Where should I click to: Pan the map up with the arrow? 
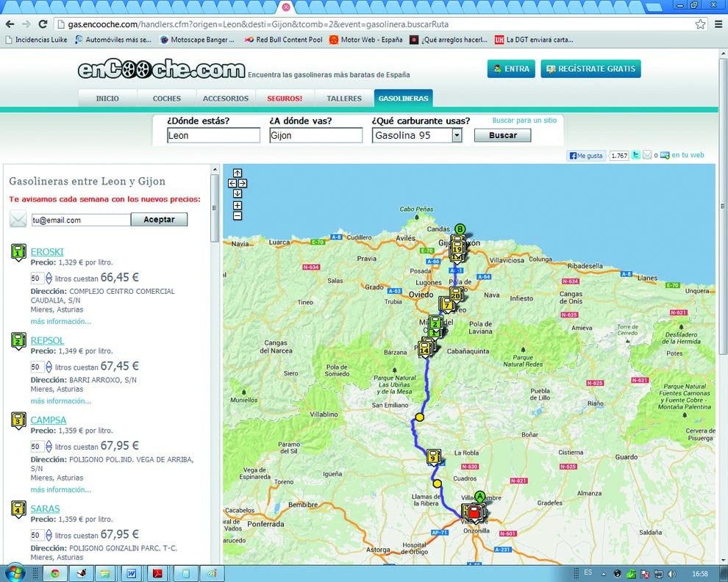[238, 173]
